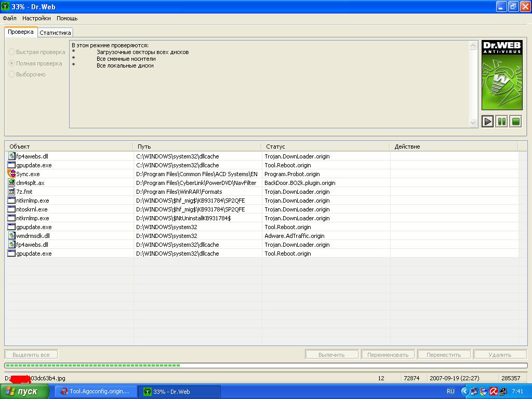Click the status bar count 12

381,378
